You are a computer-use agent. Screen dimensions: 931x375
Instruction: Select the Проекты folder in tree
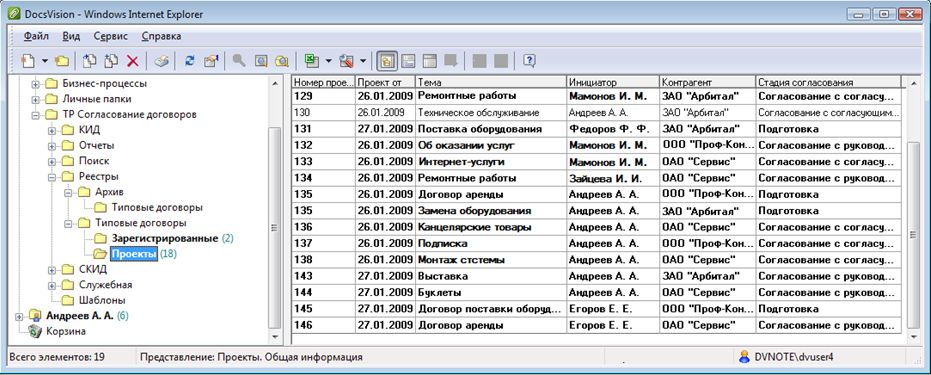tap(134, 254)
